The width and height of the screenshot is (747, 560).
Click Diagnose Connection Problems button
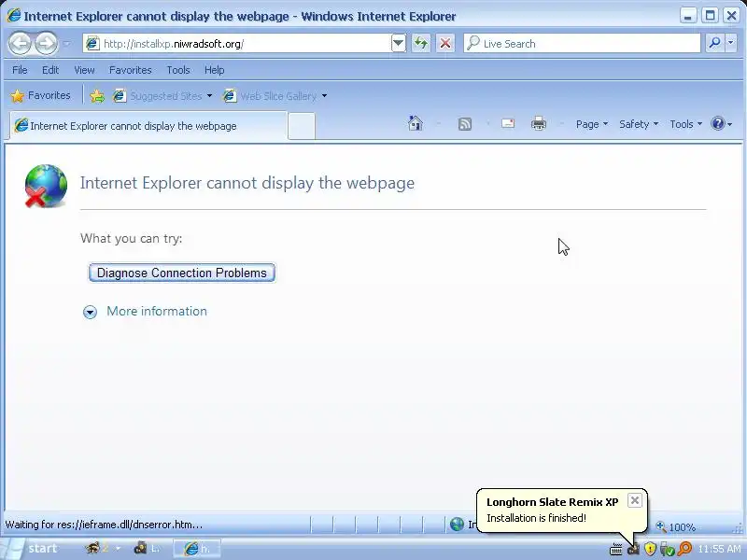coord(182,273)
